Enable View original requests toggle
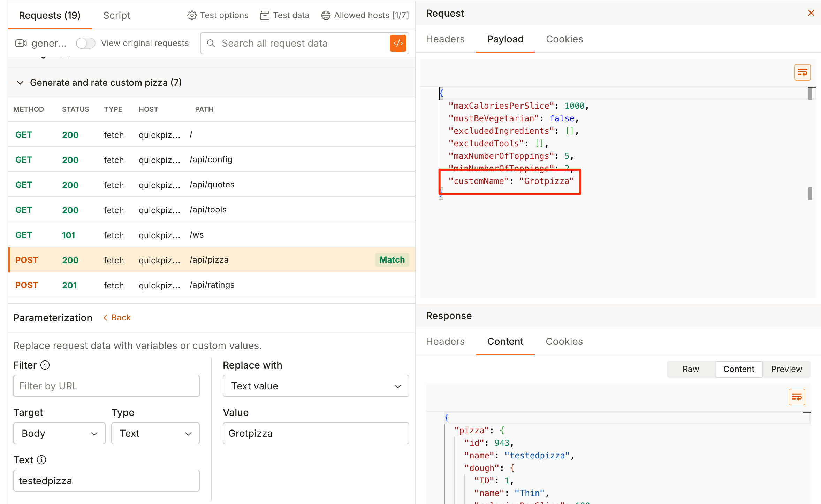The image size is (821, 504). click(86, 43)
